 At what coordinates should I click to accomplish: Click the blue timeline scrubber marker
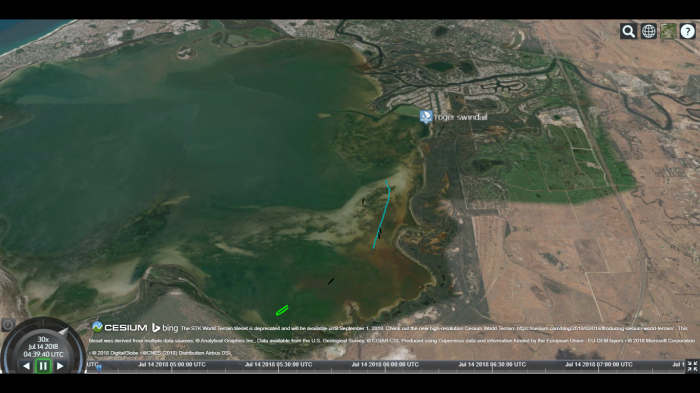tap(99, 367)
